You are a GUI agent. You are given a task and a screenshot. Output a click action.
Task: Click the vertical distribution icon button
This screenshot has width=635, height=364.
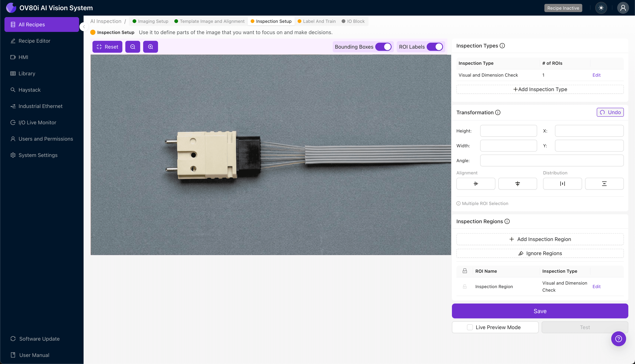[604, 184]
